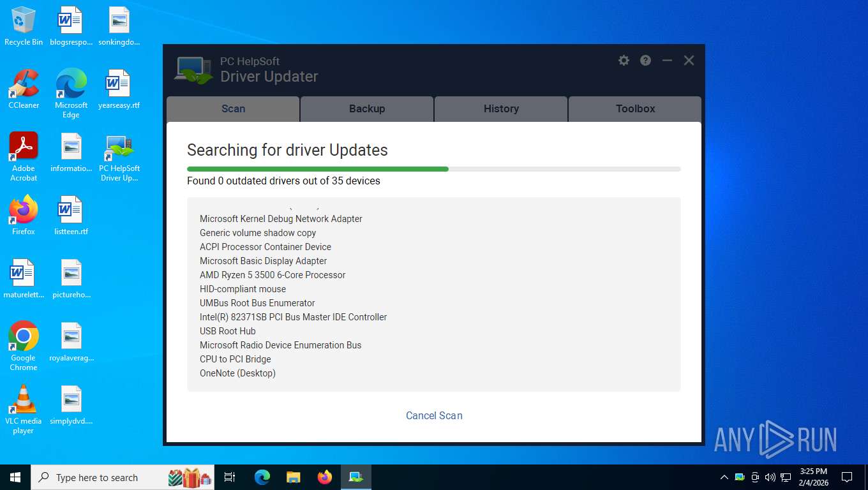Open Microsoft Edge desktop shortcut

point(71,94)
